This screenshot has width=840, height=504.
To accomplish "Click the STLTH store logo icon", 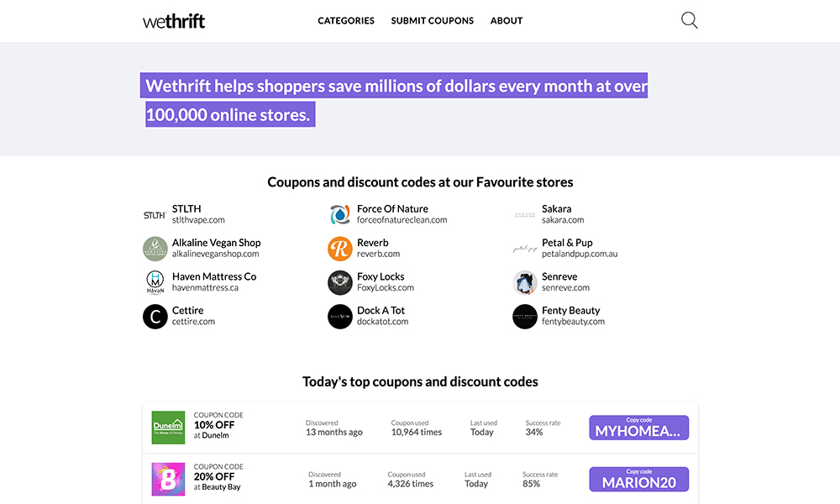I will pos(155,215).
